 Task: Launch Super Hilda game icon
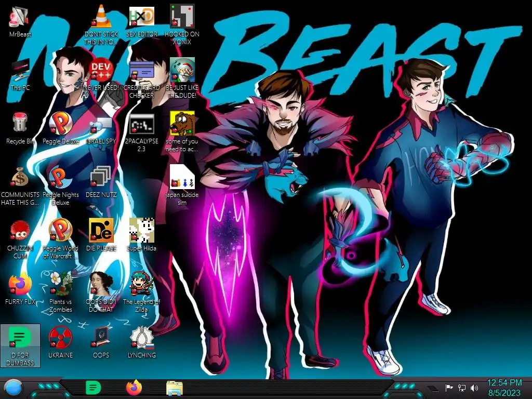click(x=141, y=231)
